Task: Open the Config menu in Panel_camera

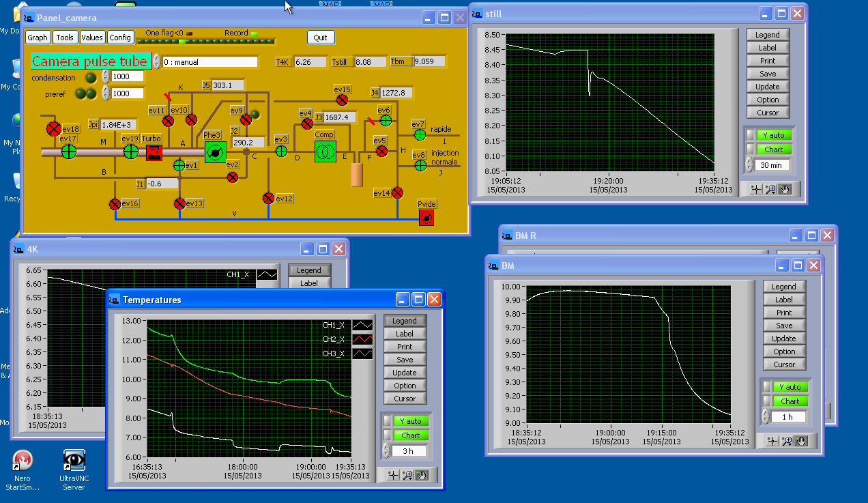Action: [x=120, y=38]
